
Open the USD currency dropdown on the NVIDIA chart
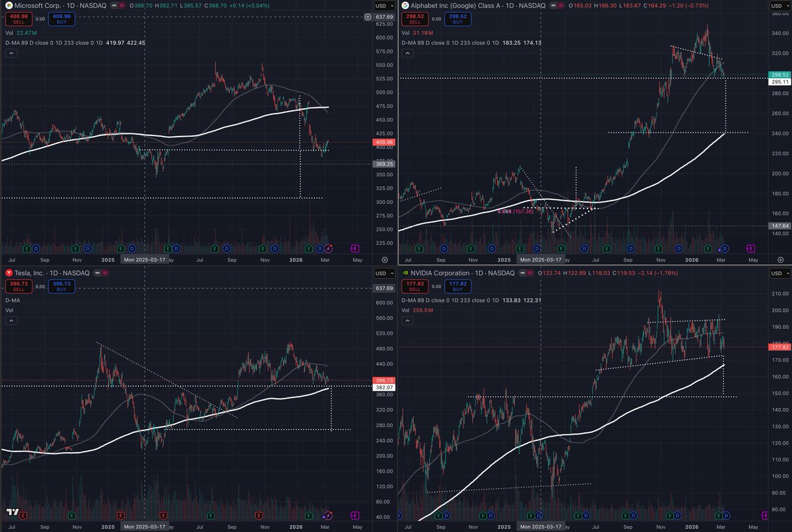(x=779, y=273)
